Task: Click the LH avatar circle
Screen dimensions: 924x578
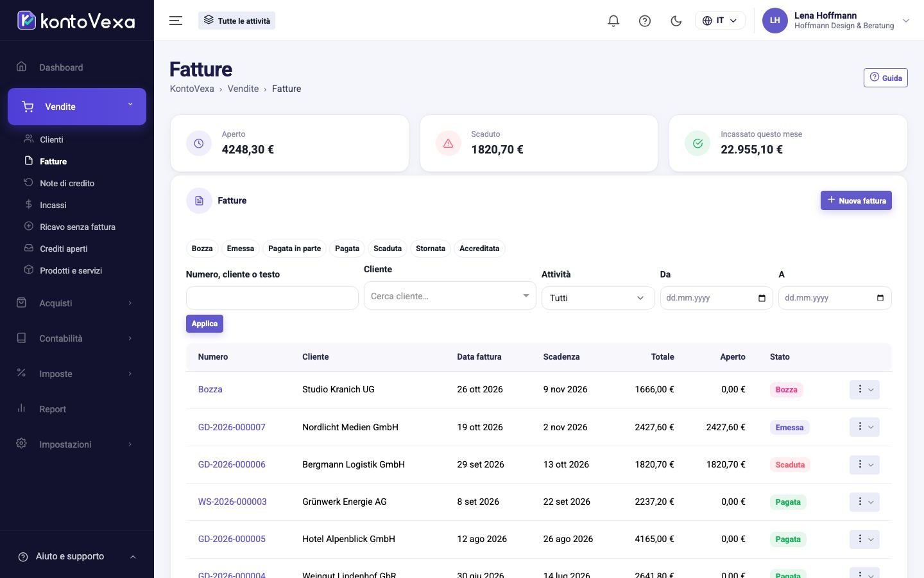Action: point(774,21)
